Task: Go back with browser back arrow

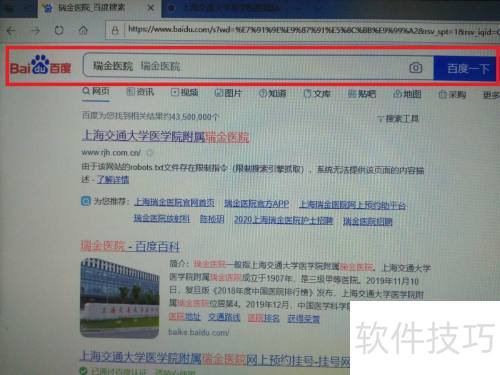Action: click(11, 31)
